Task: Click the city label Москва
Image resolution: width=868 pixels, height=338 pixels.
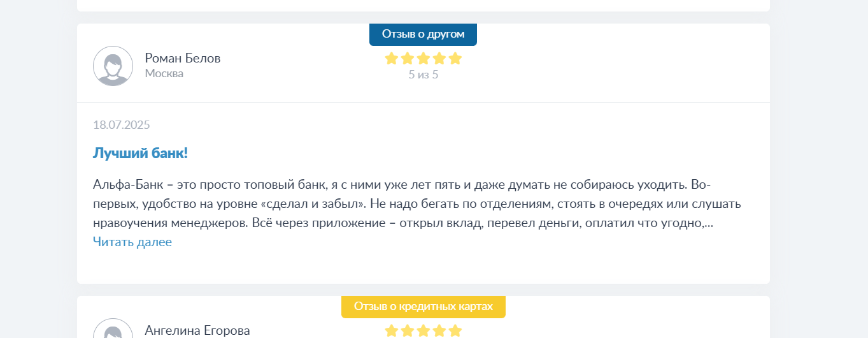Action: tap(164, 73)
